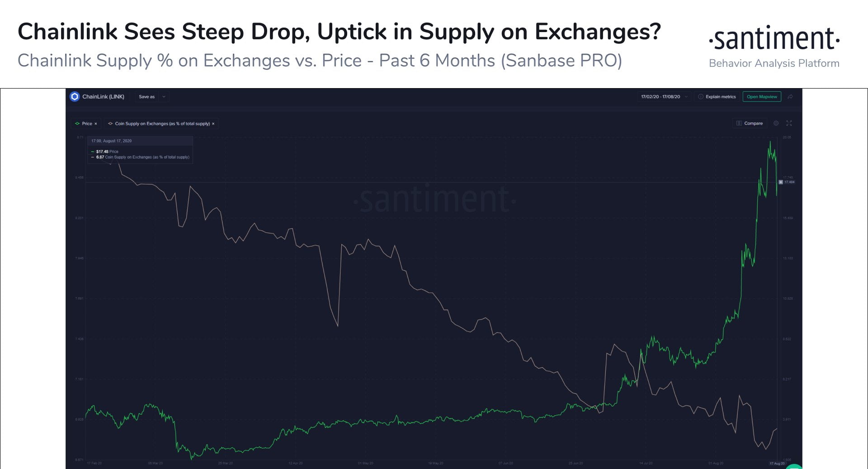Toggle the Price metric chip
The width and height of the screenshot is (868, 469).
86,123
